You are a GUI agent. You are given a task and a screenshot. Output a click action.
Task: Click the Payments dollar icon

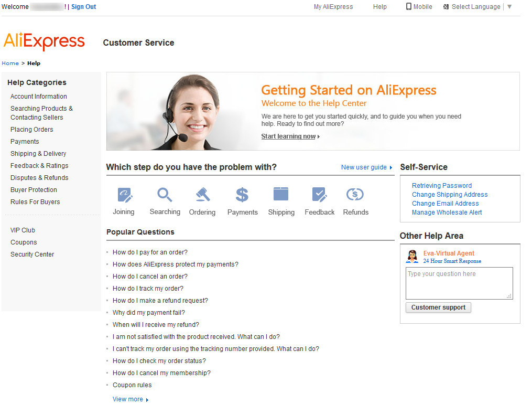pyautogui.click(x=242, y=195)
